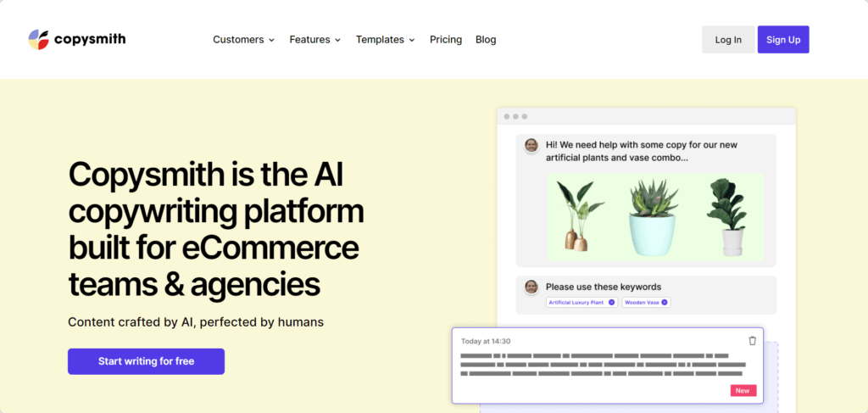Go to the Pricing page
Viewport: 868px width, 413px height.
click(x=446, y=40)
